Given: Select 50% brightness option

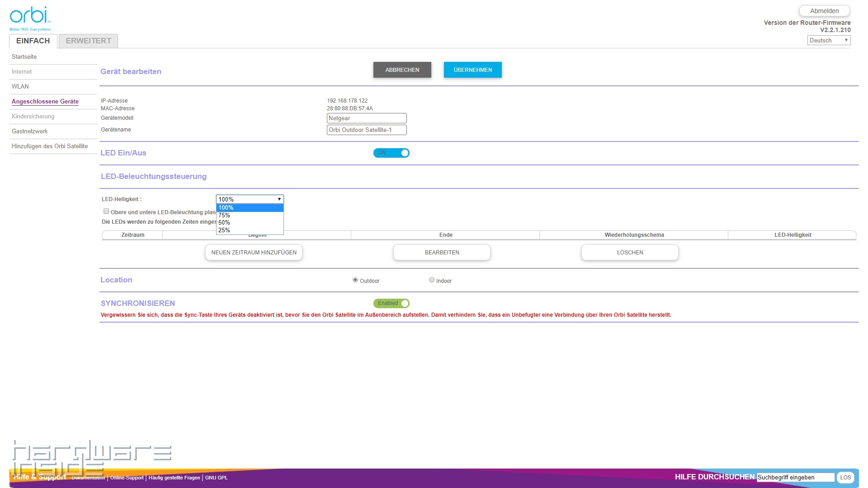Looking at the screenshot, I should pyautogui.click(x=250, y=222).
